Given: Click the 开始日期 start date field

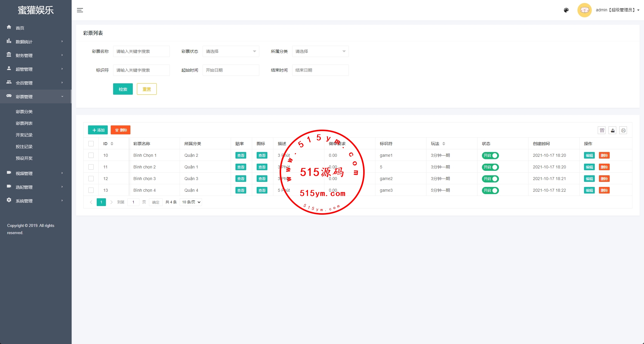Looking at the screenshot, I should coord(231,70).
